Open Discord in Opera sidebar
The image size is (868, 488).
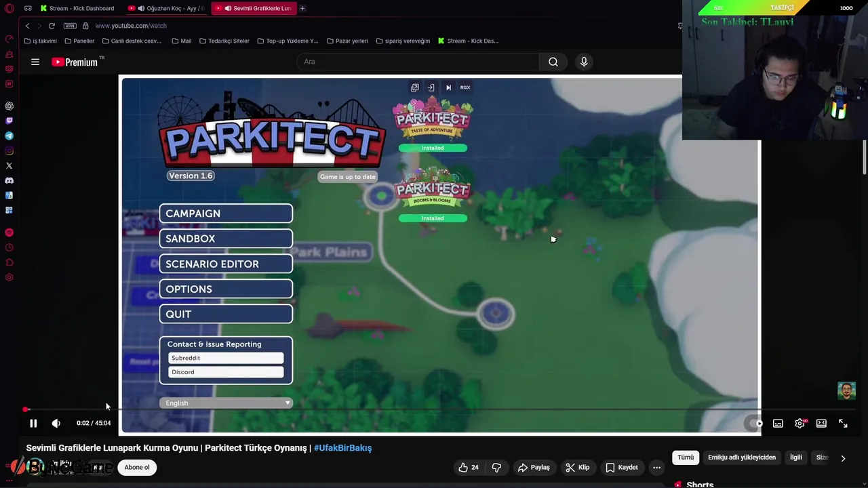pos(9,180)
